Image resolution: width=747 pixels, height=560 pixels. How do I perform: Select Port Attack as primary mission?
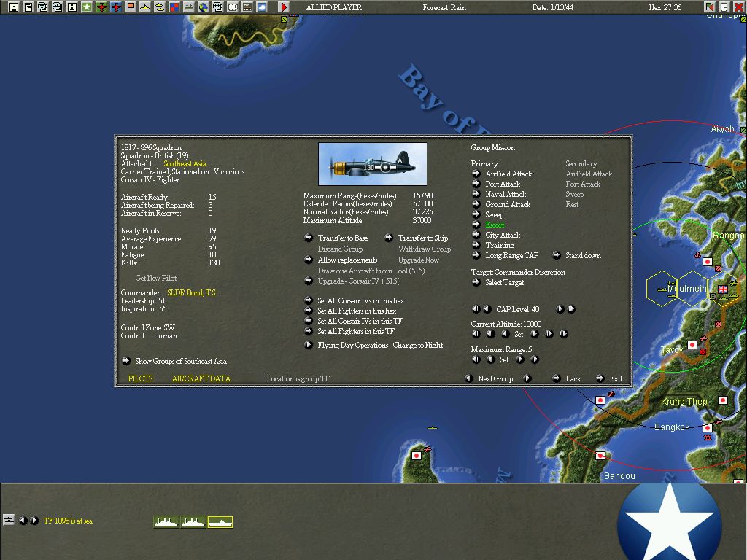tap(476, 183)
